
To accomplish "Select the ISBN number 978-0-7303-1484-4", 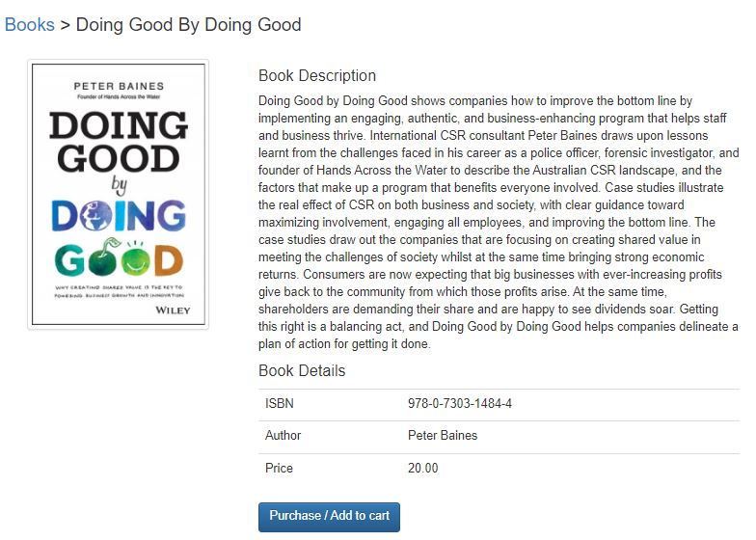I will pos(460,404).
